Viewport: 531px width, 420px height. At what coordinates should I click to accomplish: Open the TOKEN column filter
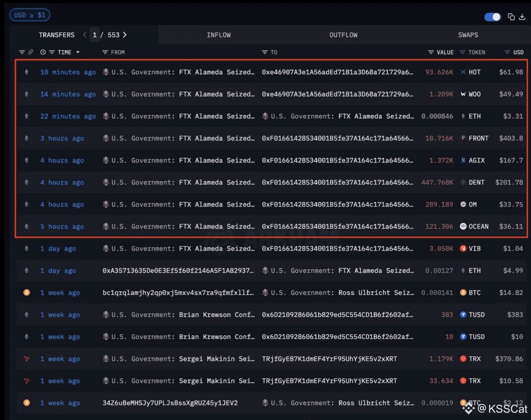tap(463, 52)
